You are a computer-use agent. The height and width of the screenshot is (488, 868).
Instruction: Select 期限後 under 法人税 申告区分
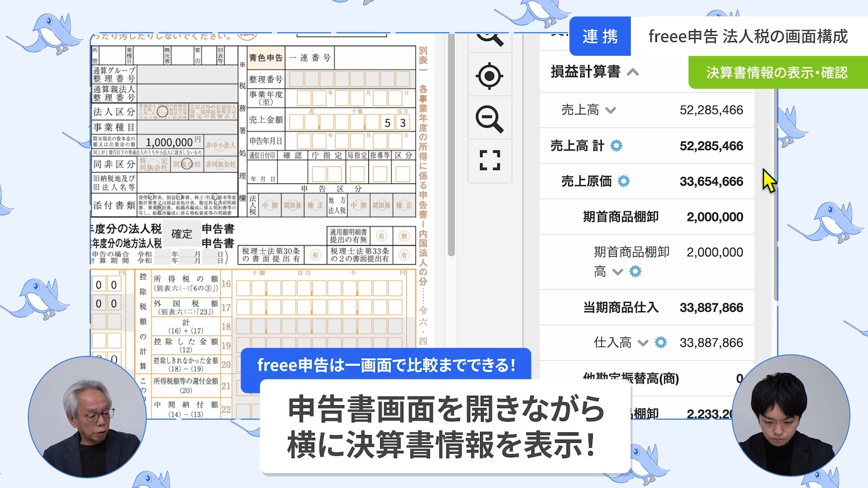[x=292, y=205]
